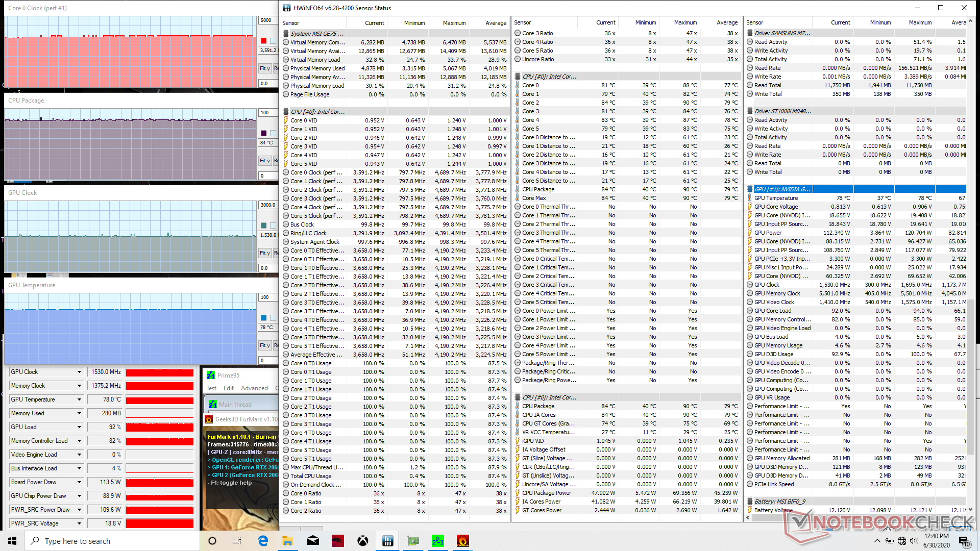The height and width of the screenshot is (551, 980).
Task: Open the Board Power Draw dropdown
Action: 79,482
